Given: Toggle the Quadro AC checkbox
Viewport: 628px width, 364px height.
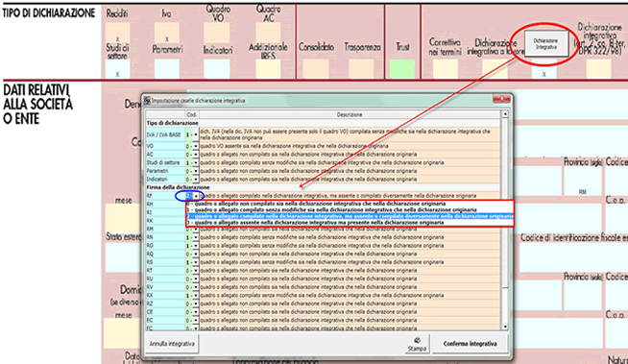Looking at the screenshot, I should click(268, 33).
